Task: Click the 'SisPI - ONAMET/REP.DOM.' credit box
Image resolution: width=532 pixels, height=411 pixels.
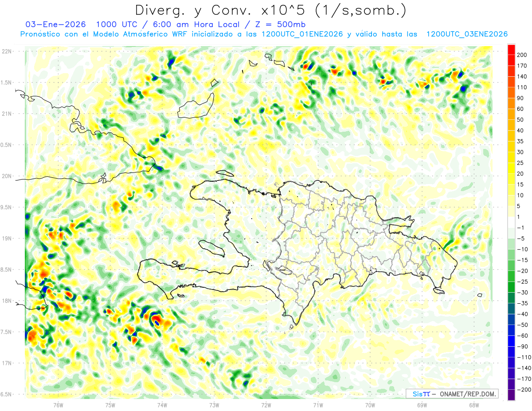Action: tap(452, 394)
